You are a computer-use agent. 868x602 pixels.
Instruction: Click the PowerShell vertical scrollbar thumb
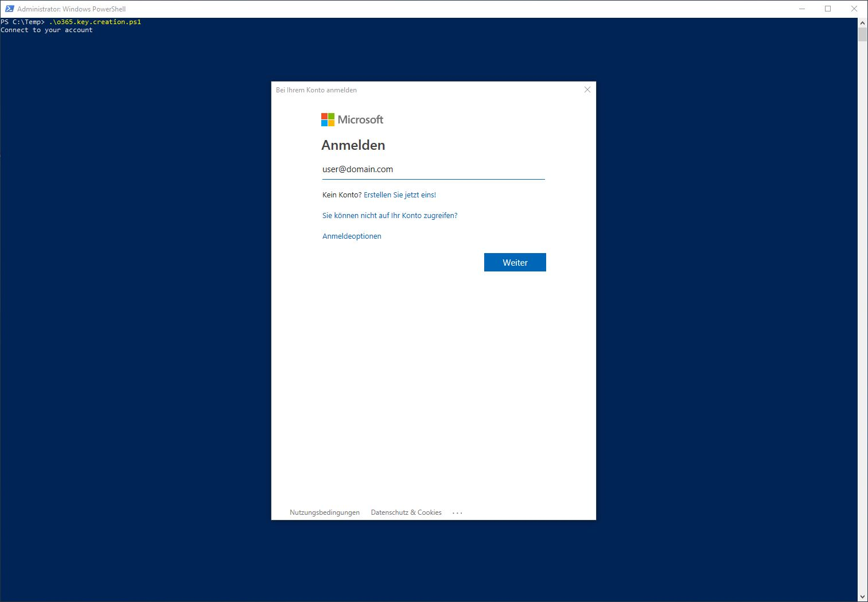pos(862,34)
